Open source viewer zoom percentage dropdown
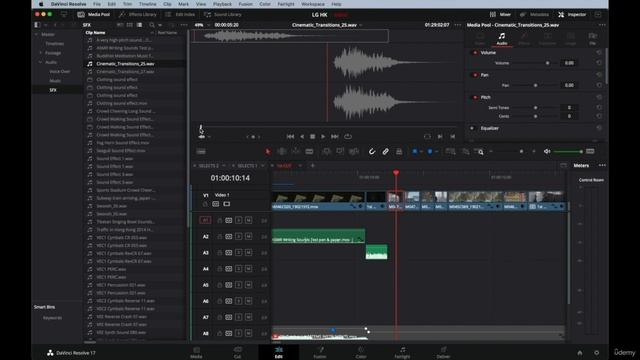Image resolution: width=640 pixels, height=360 pixels. [203, 25]
